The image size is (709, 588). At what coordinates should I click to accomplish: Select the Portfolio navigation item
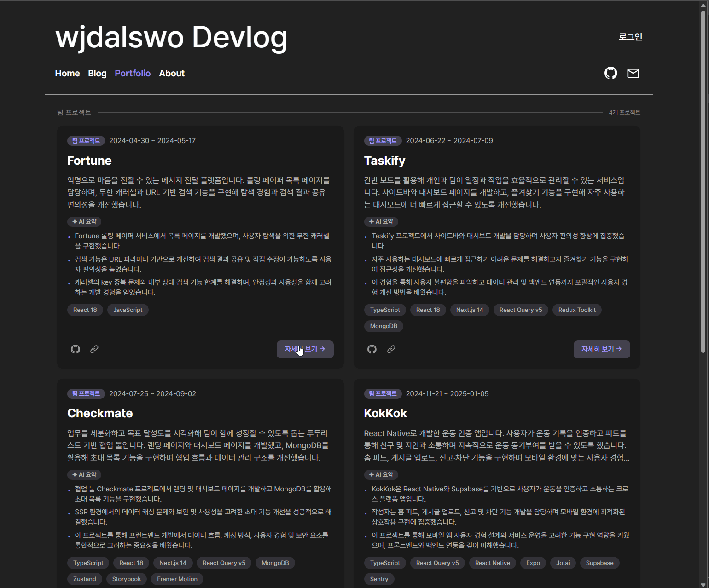133,73
